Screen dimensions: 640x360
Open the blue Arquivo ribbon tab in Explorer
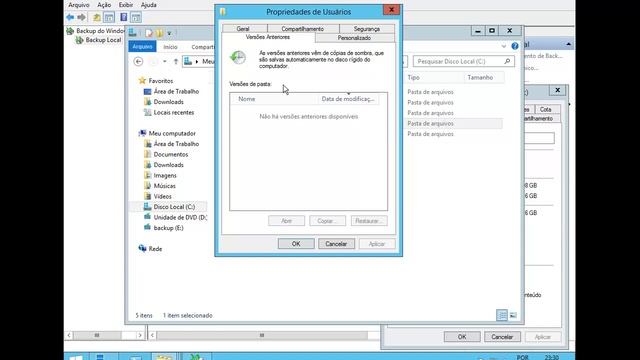pos(142,47)
